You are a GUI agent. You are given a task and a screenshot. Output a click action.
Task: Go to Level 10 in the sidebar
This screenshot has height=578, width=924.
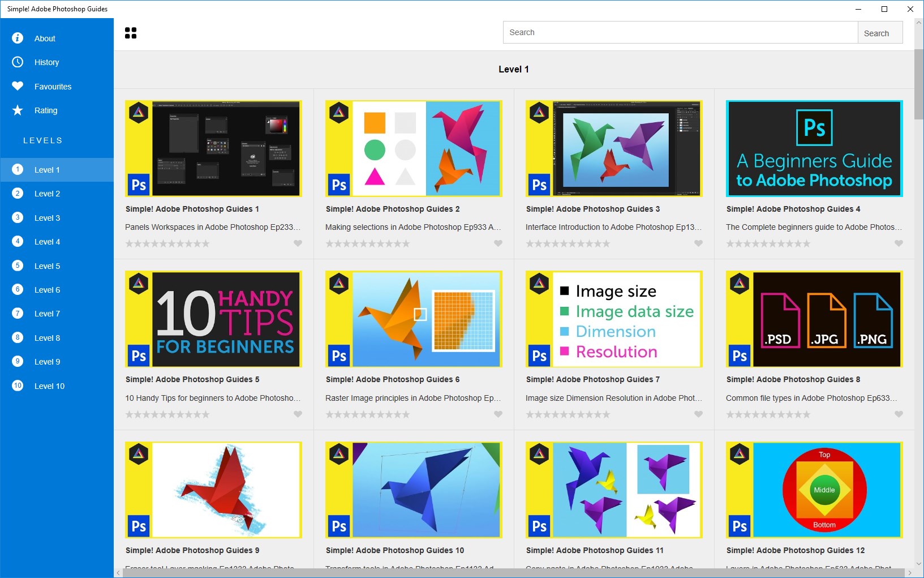tap(57, 386)
